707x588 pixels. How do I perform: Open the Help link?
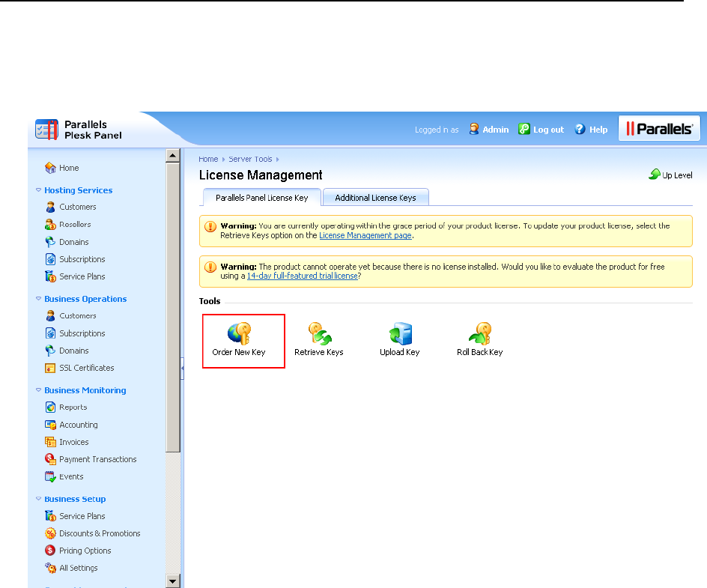coord(592,130)
